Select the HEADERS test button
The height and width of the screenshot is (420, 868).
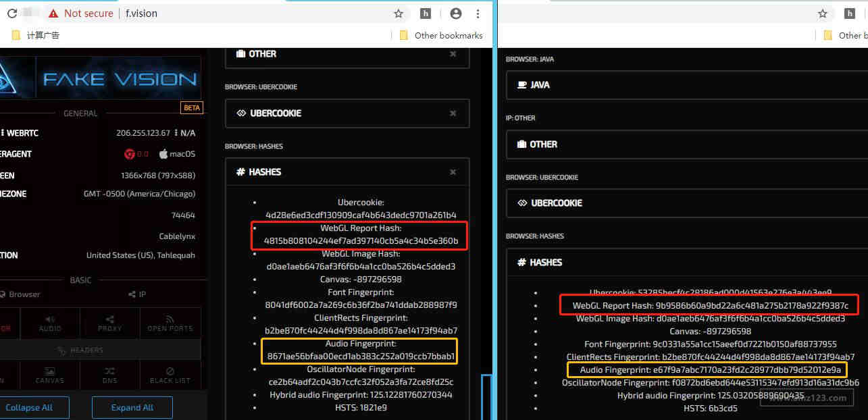click(81, 350)
